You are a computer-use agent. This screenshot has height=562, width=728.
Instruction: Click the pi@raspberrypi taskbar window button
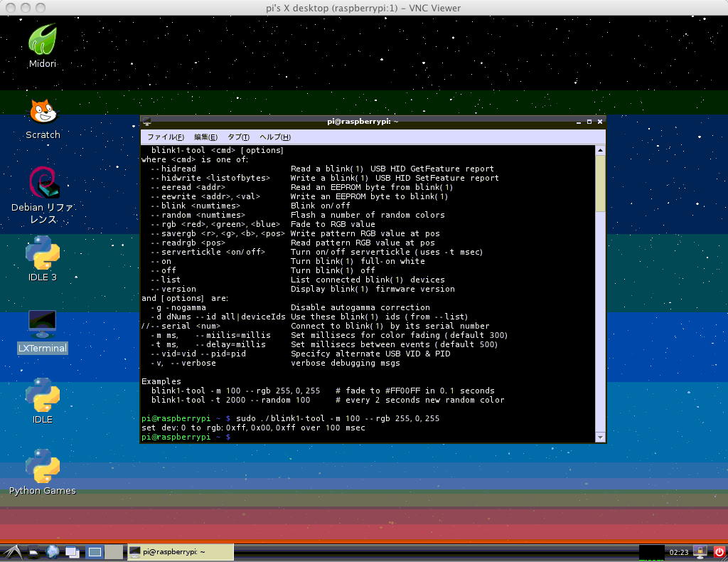point(180,551)
